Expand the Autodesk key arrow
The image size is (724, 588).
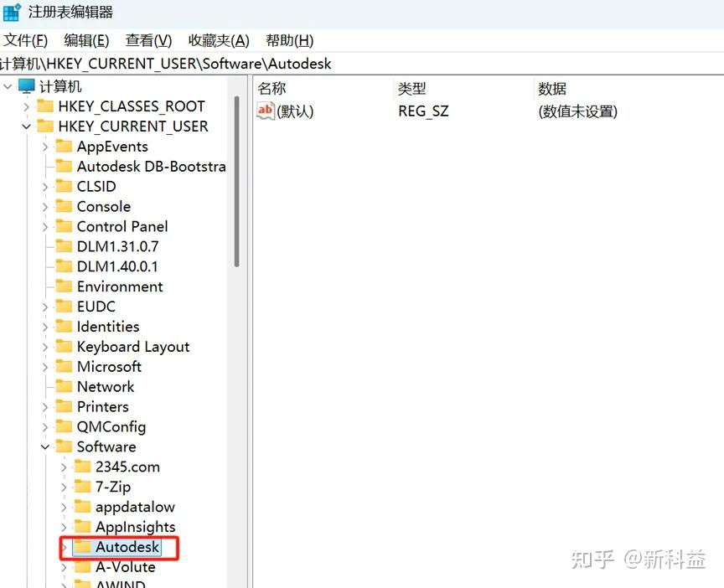click(x=65, y=547)
